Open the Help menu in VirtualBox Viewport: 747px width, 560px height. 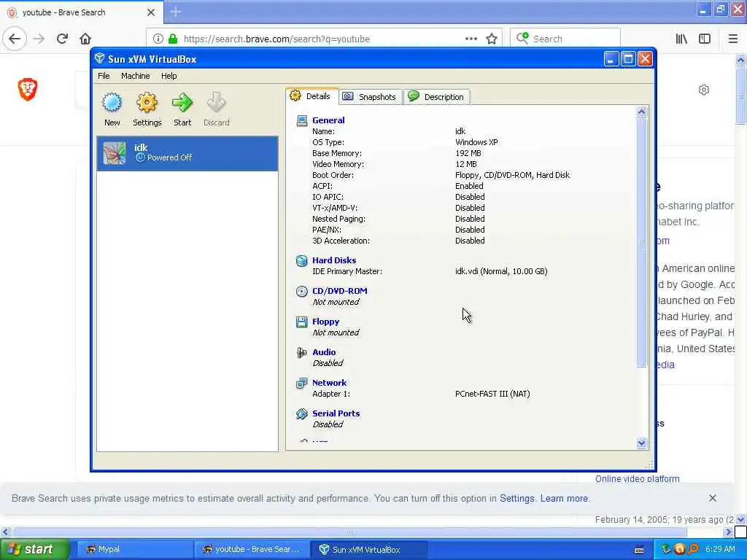(x=169, y=76)
